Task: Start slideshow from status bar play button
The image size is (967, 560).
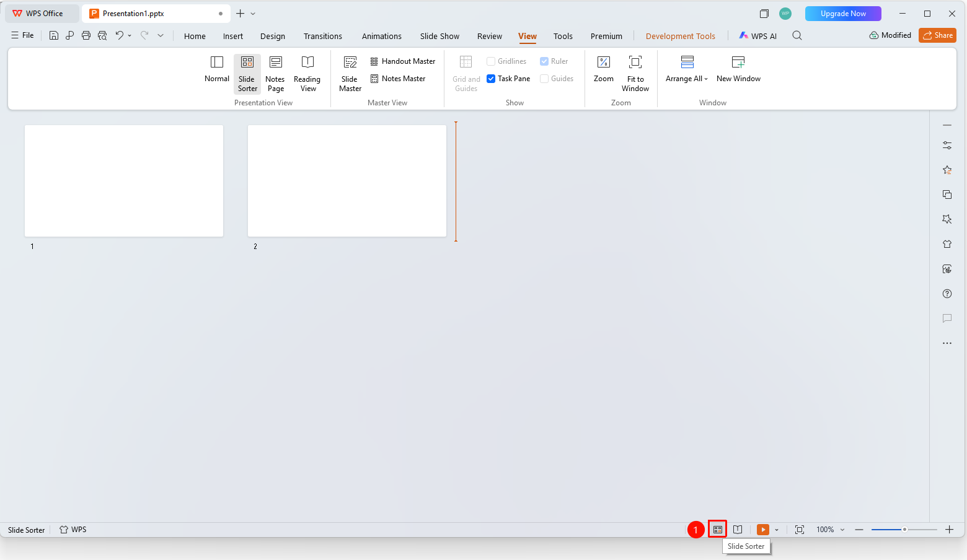Action: coord(763,530)
